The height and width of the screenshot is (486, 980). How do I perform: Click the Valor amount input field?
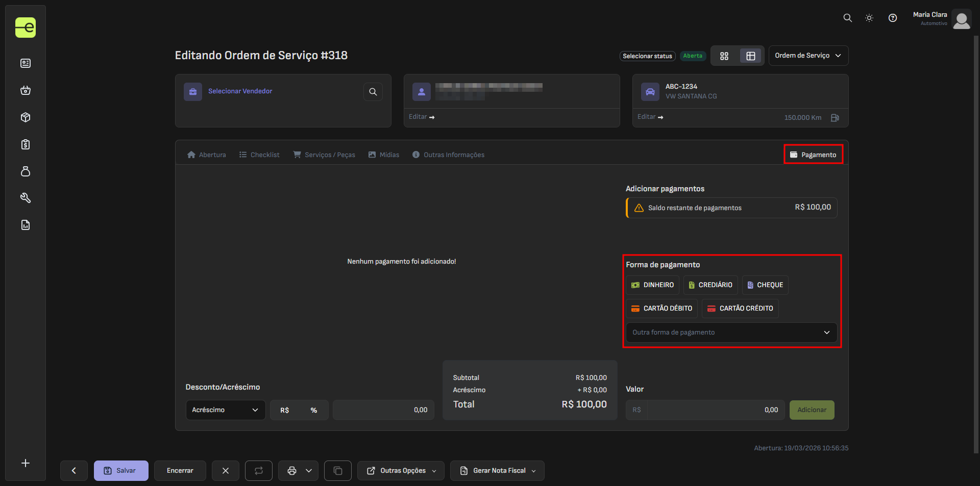714,410
